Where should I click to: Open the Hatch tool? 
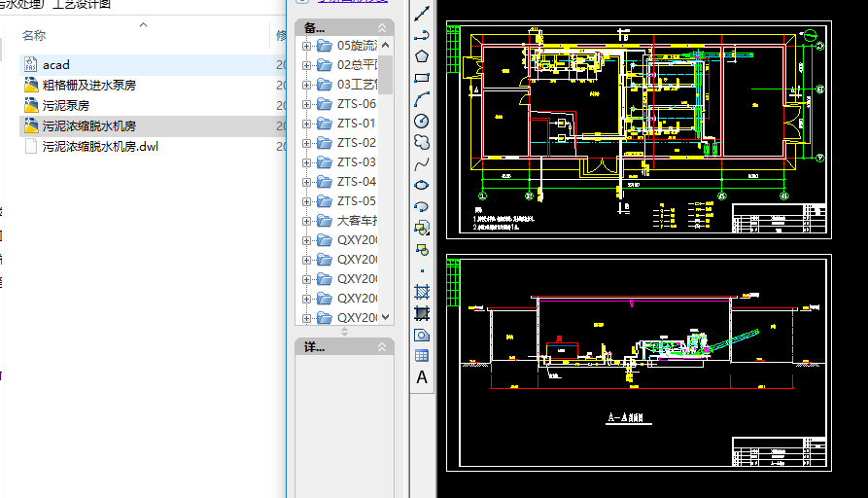422,291
